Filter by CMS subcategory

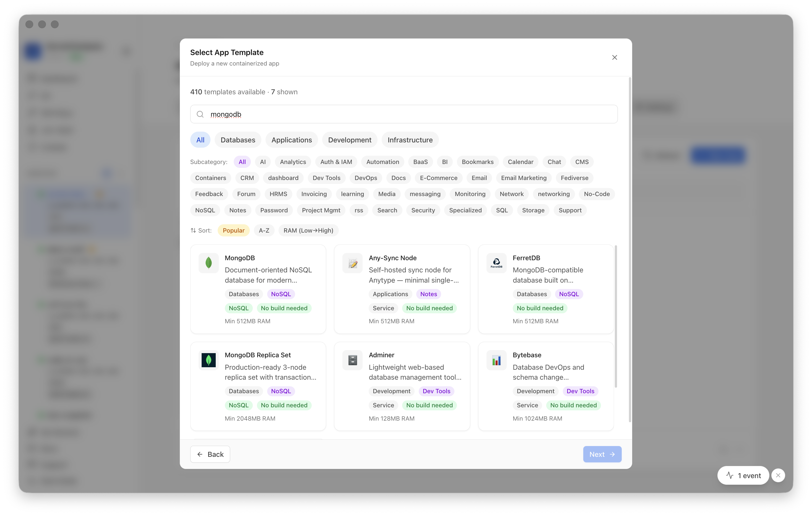tap(582, 162)
